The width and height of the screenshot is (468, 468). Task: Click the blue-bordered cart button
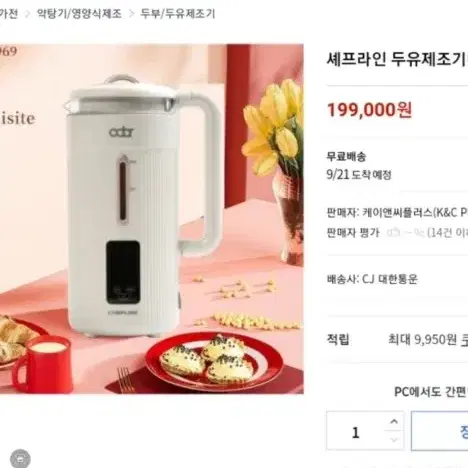(x=440, y=431)
